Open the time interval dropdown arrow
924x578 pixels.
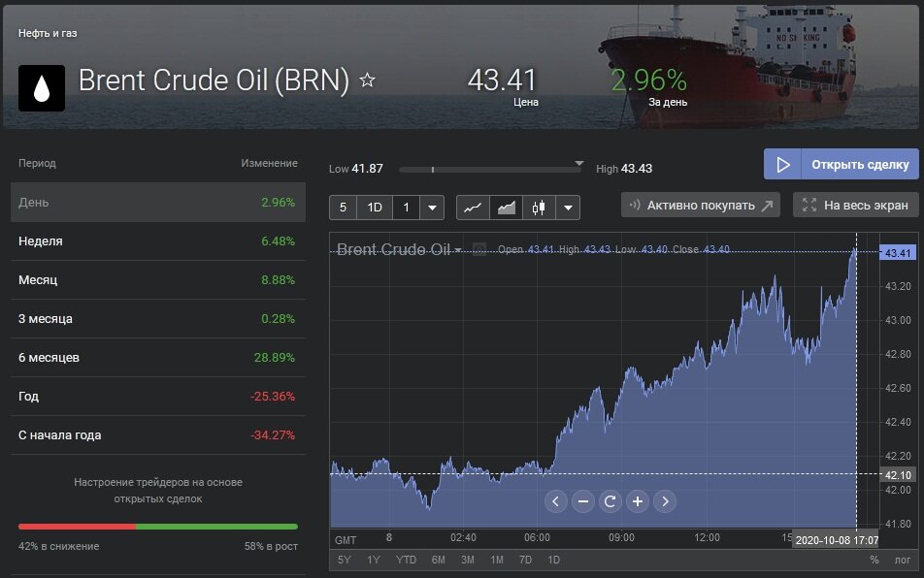coord(432,207)
